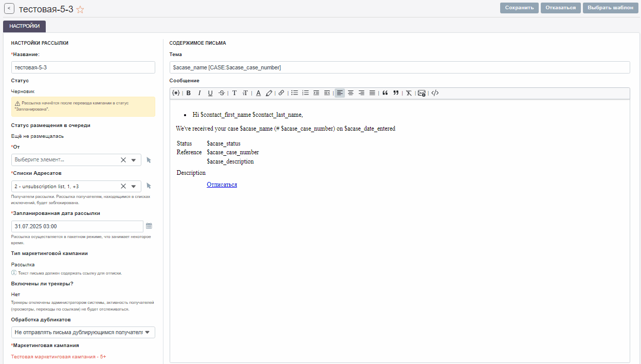The height and width of the screenshot is (364, 641).
Task: Align text to the left
Action: pos(340,93)
